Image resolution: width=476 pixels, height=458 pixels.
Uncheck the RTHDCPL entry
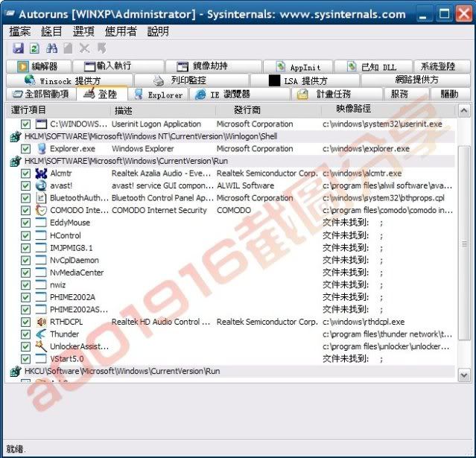click(x=26, y=322)
